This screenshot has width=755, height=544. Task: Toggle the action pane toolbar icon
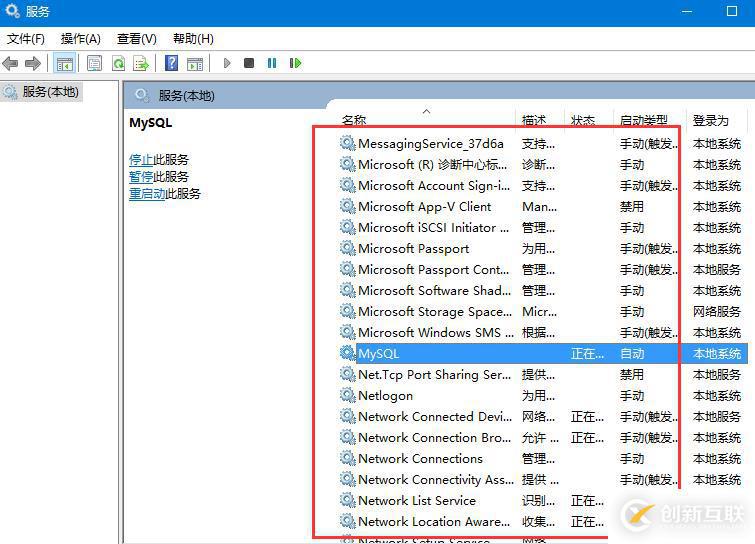coord(195,63)
